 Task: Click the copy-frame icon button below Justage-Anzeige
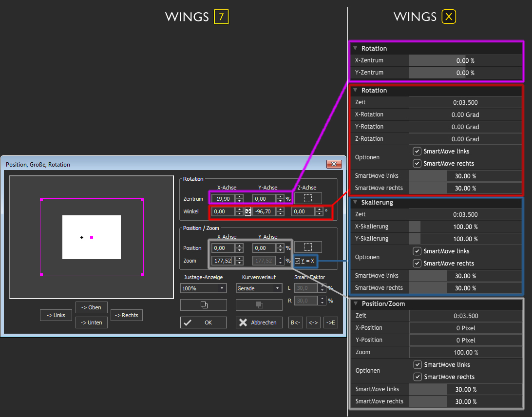204,304
